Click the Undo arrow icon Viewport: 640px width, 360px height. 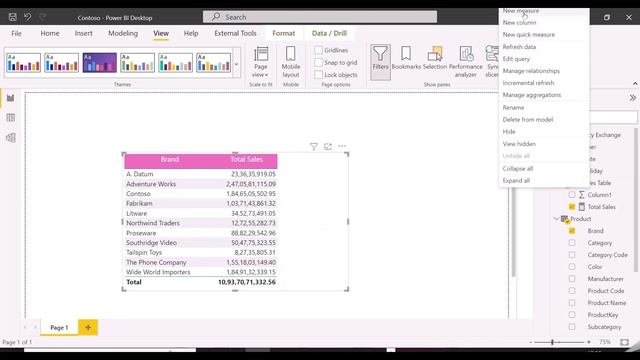tap(27, 17)
